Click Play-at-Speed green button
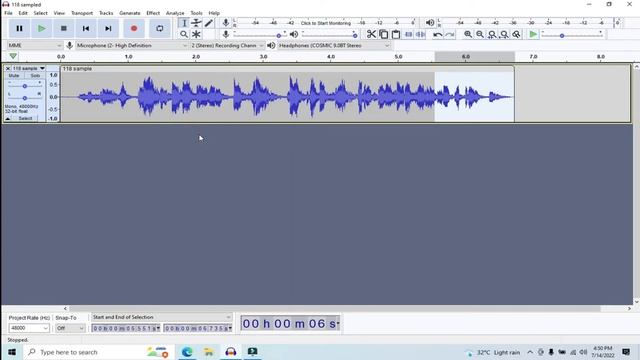Image resolution: width=640 pixels, height=360 pixels. point(533,34)
